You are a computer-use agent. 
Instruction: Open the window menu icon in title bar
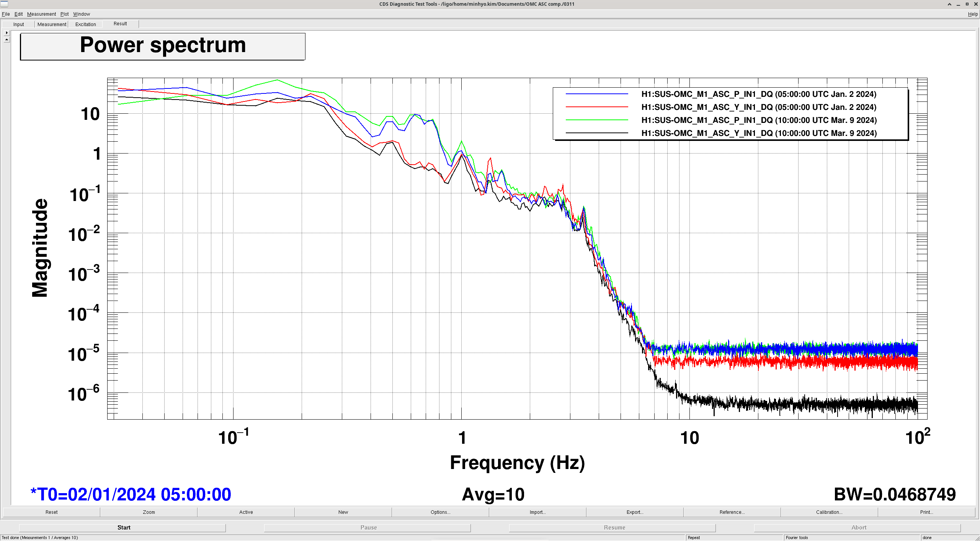point(4,4)
